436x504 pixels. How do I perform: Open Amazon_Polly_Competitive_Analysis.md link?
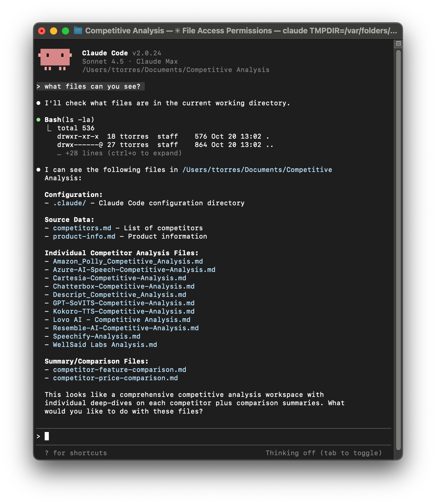tap(128, 261)
